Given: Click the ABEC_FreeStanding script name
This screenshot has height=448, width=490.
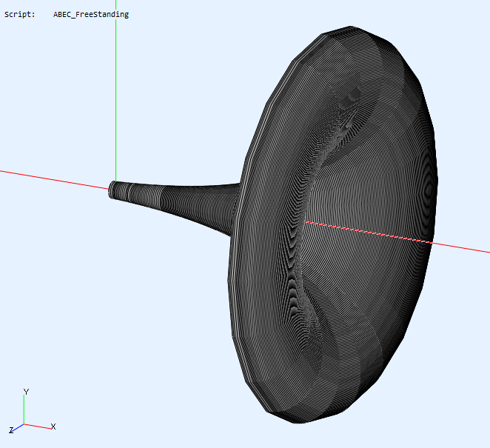Looking at the screenshot, I should [91, 15].
